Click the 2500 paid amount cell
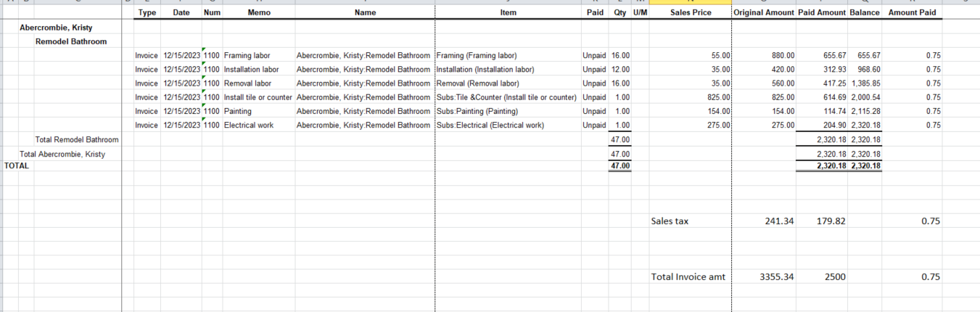980x312 pixels. pyautogui.click(x=833, y=276)
